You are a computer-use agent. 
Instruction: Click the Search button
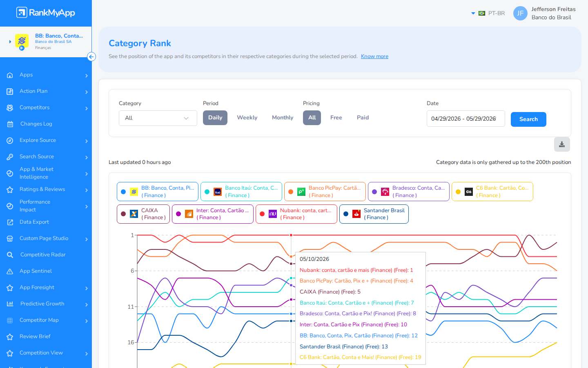[x=528, y=119]
